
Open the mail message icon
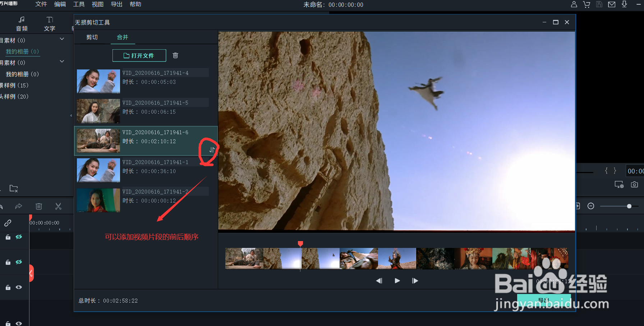[612, 4]
